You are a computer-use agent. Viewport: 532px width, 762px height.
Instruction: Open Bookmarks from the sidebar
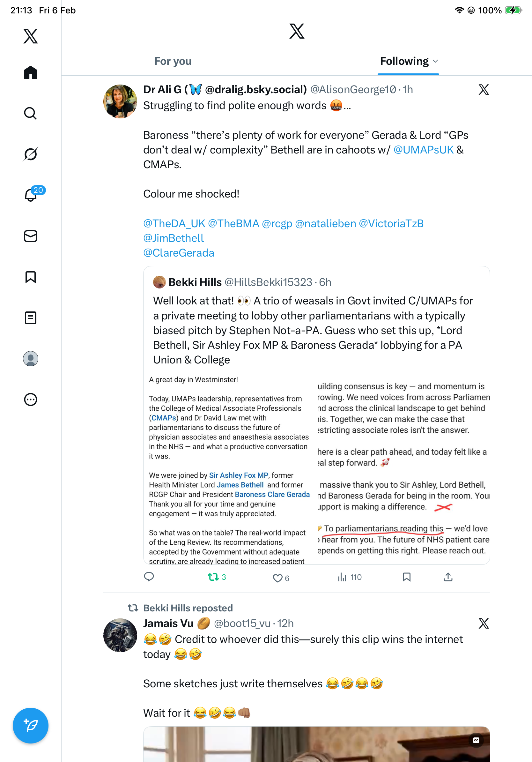coord(31,277)
